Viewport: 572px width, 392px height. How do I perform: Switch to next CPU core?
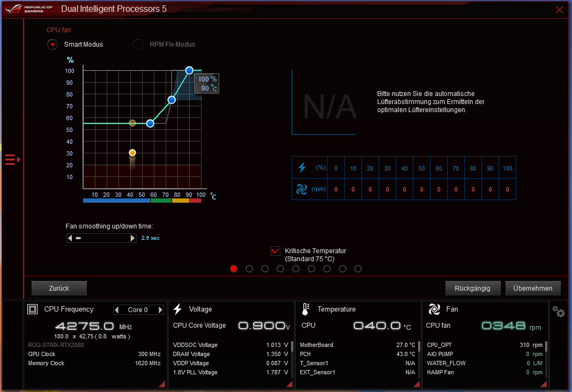(x=160, y=310)
